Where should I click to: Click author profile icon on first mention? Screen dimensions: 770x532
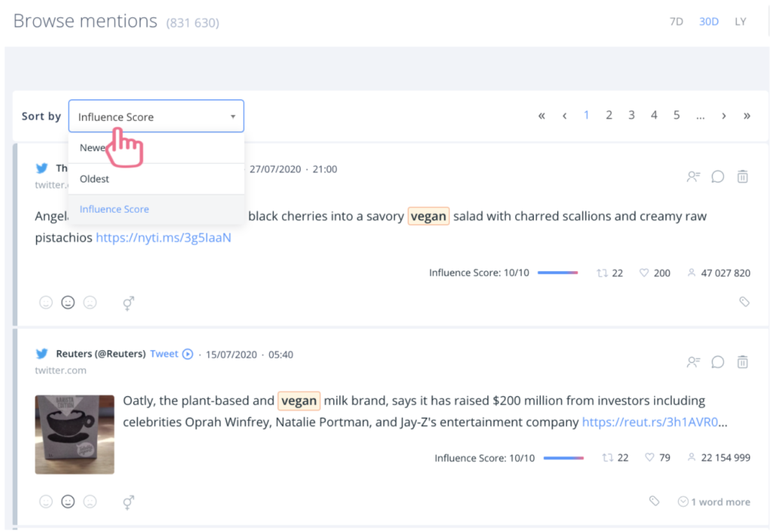pos(693,177)
